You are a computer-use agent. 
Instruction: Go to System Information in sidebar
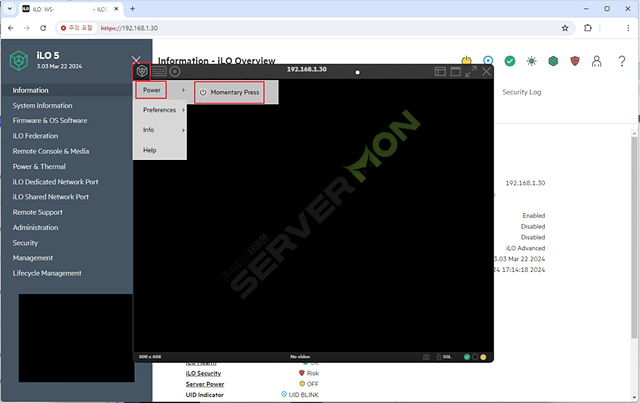42,105
